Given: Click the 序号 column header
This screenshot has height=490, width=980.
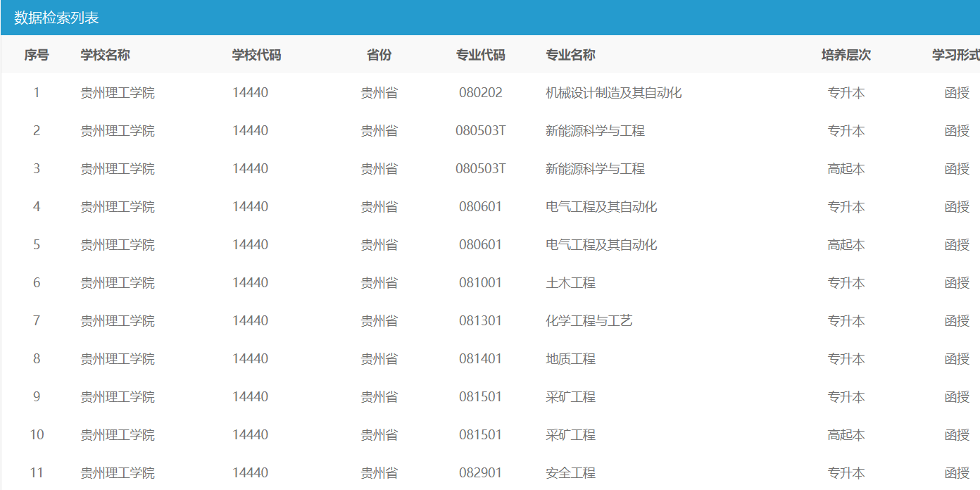Looking at the screenshot, I should 37,55.
